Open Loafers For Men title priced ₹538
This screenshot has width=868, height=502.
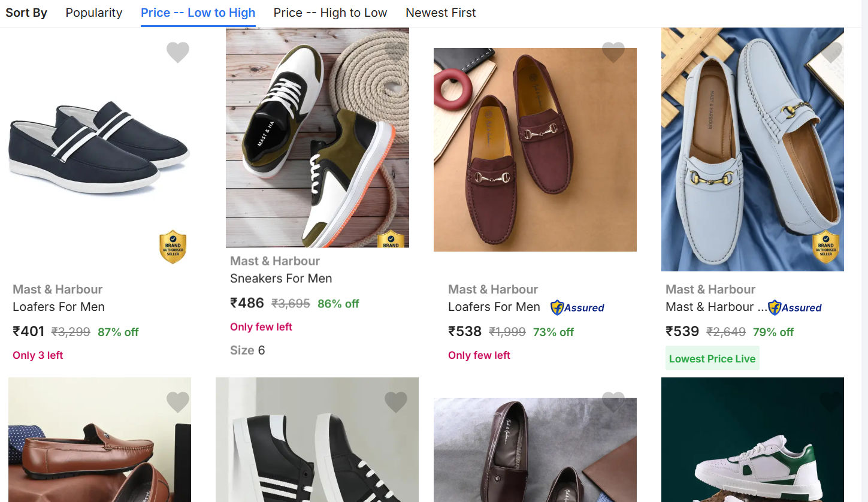coord(494,307)
